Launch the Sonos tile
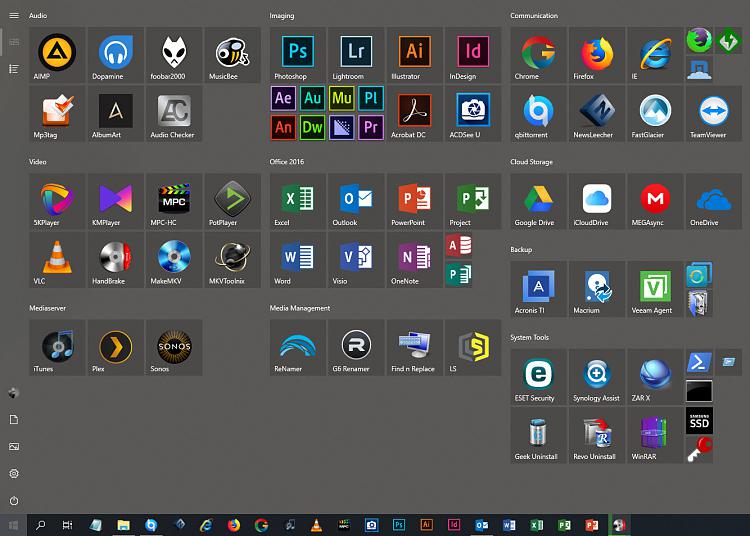 click(x=174, y=348)
